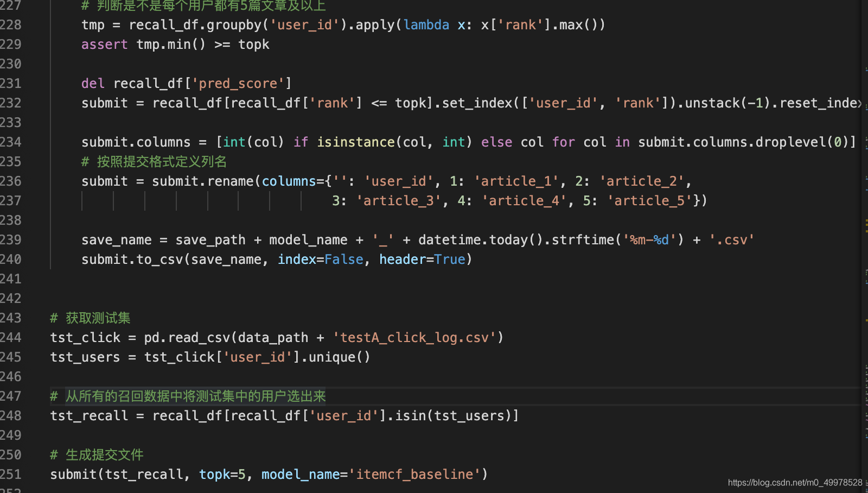This screenshot has height=493, width=868.
Task: Click 'set_index' method on line 232
Action: pos(477,103)
